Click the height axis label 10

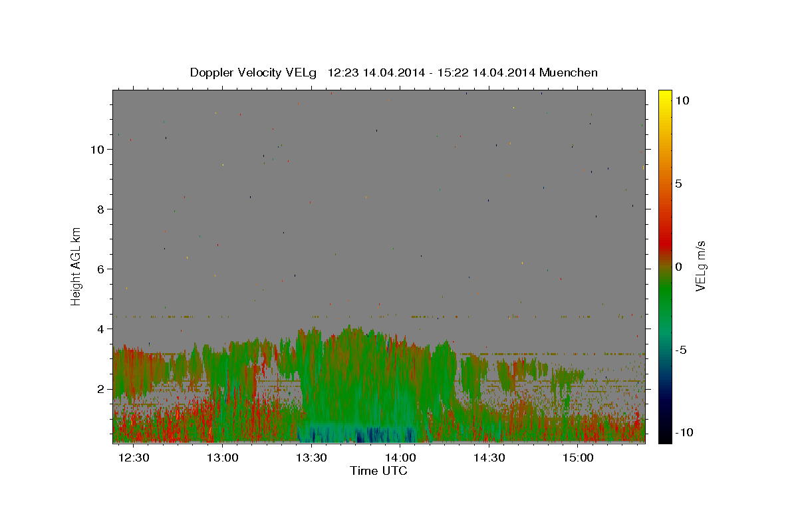point(98,150)
